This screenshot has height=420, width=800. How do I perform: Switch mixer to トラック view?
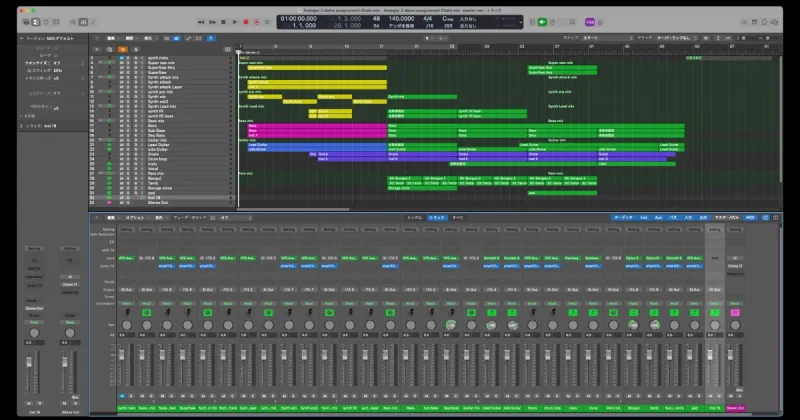click(x=437, y=218)
